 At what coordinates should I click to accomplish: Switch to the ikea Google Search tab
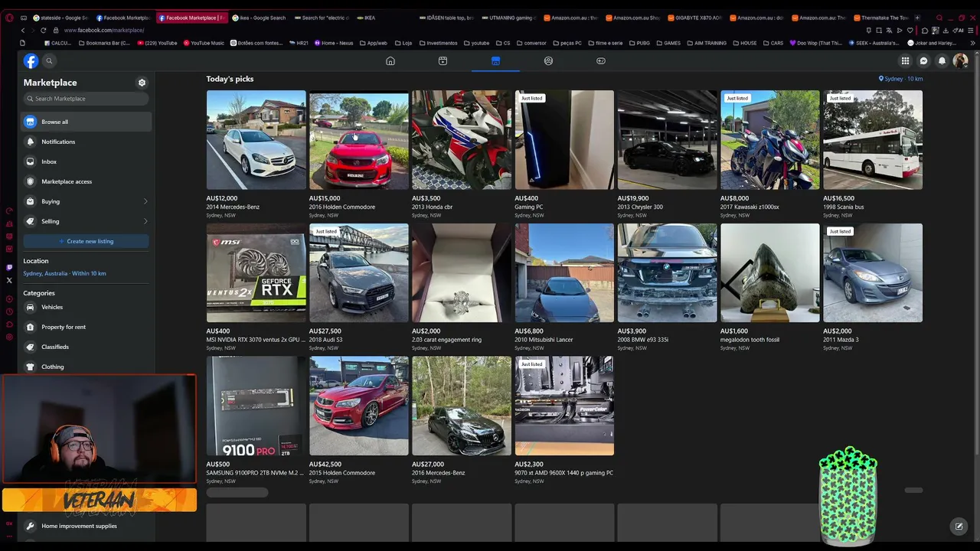(260, 18)
